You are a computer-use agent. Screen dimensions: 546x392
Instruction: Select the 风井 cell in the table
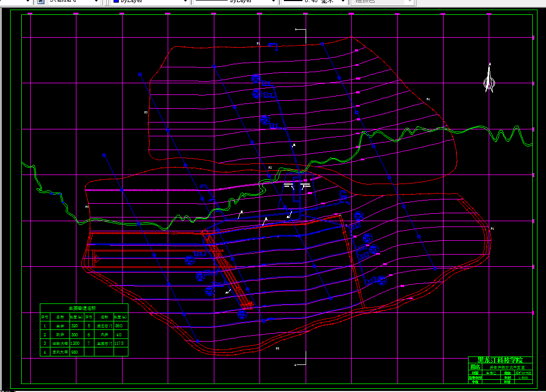coord(105,335)
